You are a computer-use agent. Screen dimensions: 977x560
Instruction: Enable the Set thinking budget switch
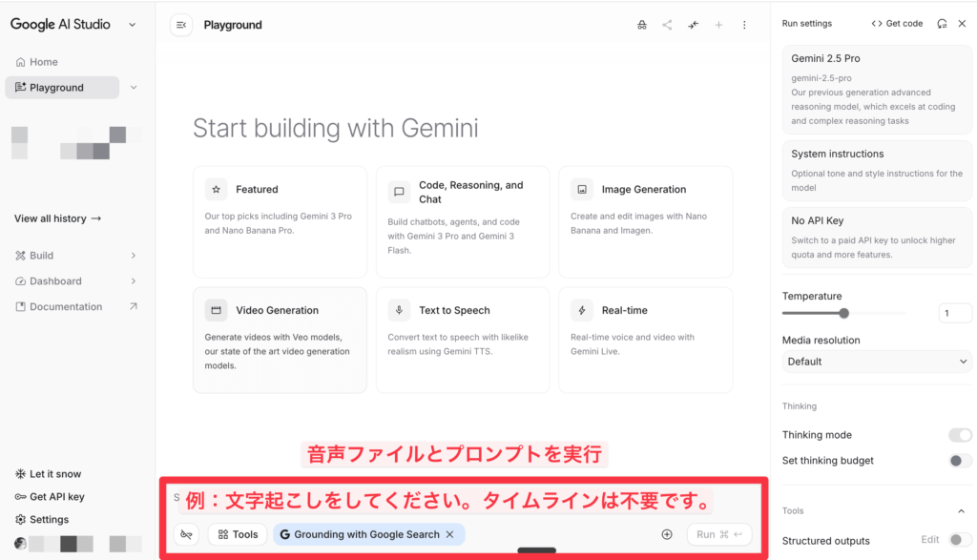tap(960, 461)
